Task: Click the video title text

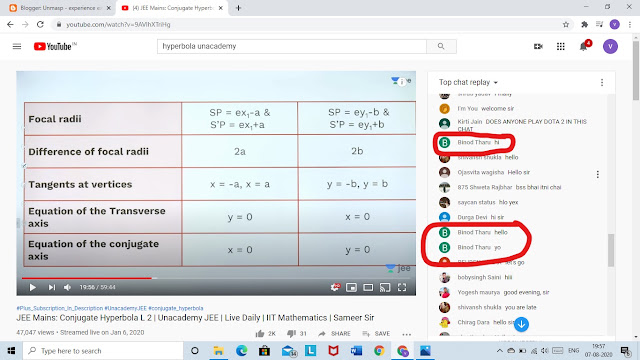Action: coord(195,318)
